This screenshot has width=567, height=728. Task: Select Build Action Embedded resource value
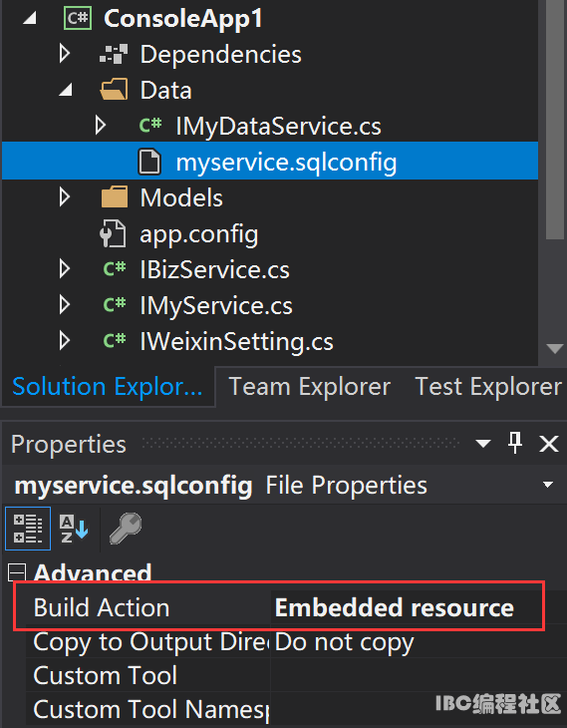(x=395, y=607)
